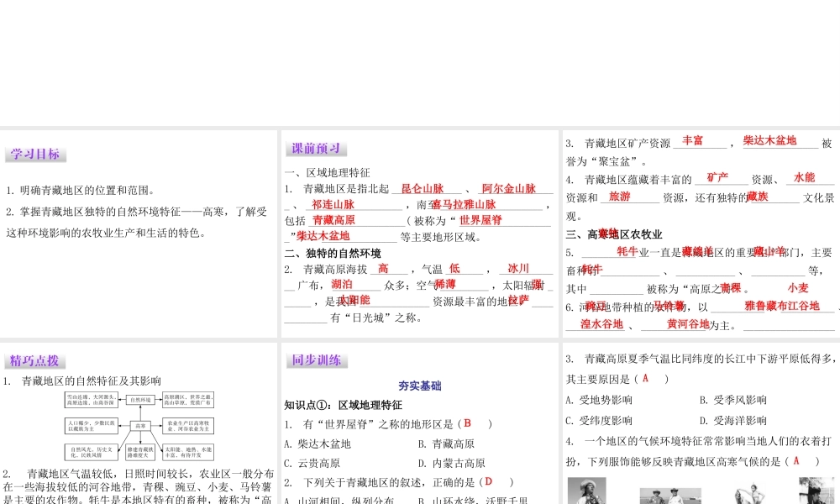Select the 同步训练 heading label
840x504 pixels.
(317, 360)
